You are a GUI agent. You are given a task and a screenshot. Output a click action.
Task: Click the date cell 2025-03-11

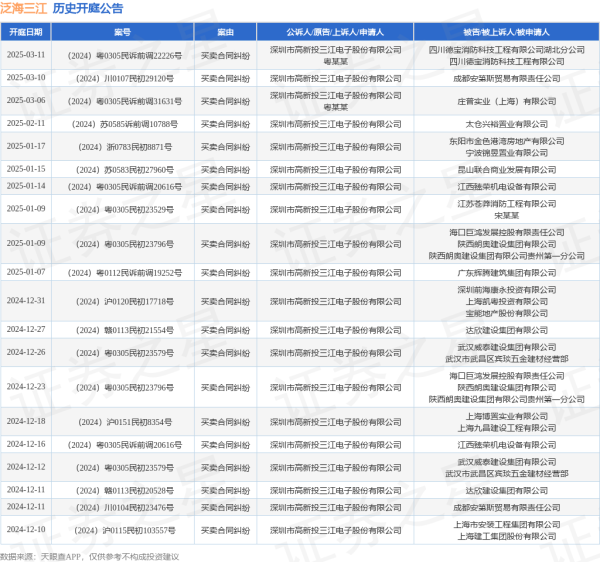26,55
